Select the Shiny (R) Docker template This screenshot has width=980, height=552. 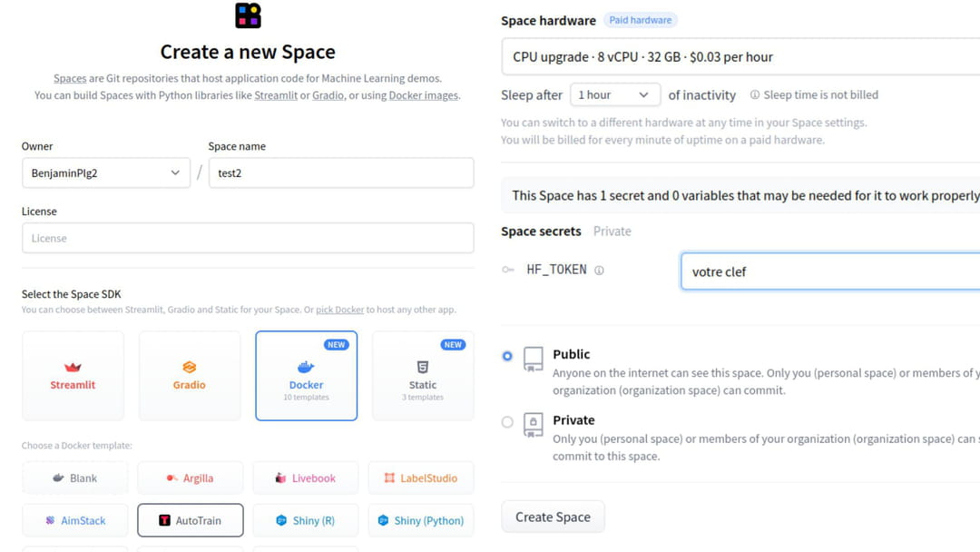306,520
